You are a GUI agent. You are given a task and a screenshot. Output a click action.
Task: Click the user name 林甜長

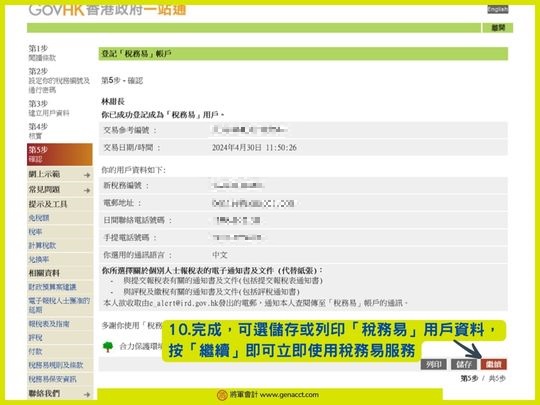click(113, 102)
